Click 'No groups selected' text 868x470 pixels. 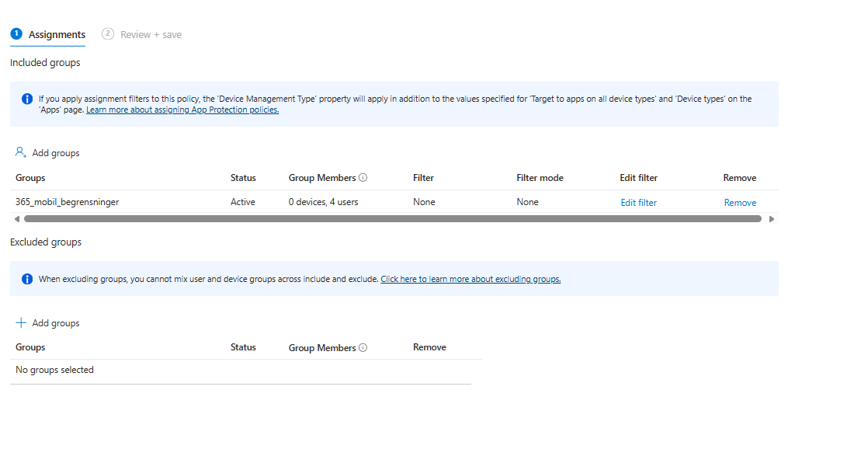click(54, 370)
